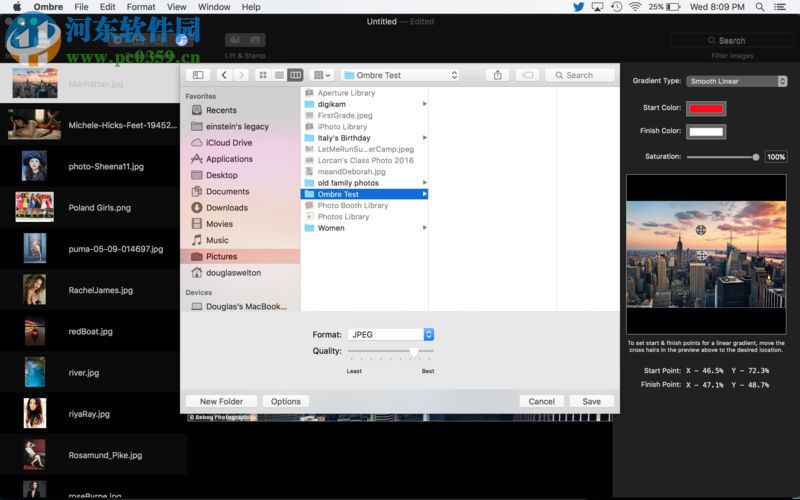Go forward in save dialog
This screenshot has height=500, width=800.
tap(241, 75)
